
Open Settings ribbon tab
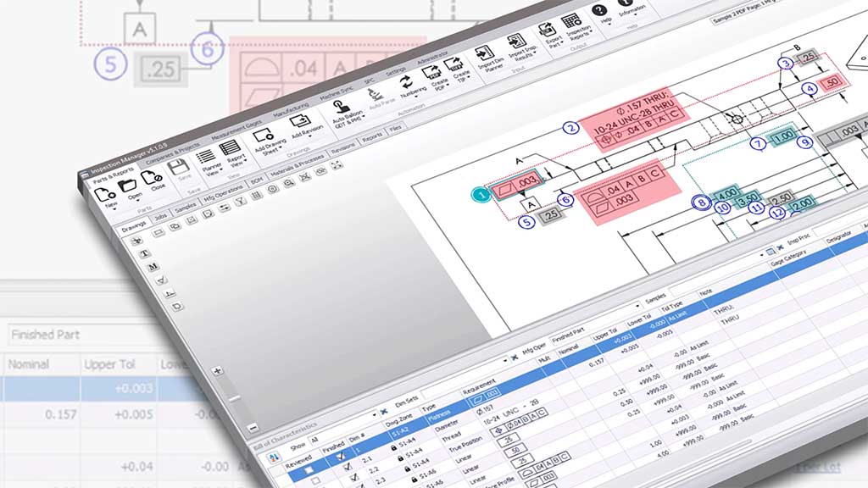(395, 72)
